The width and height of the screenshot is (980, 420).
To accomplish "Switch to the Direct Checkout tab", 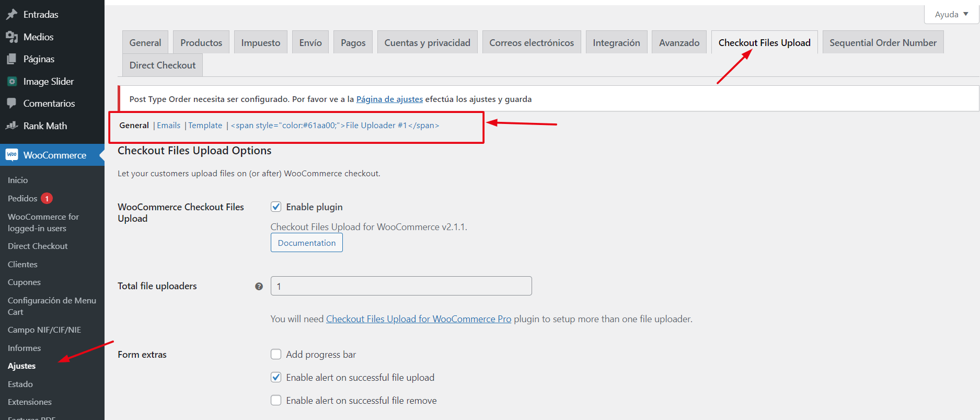I will point(163,65).
